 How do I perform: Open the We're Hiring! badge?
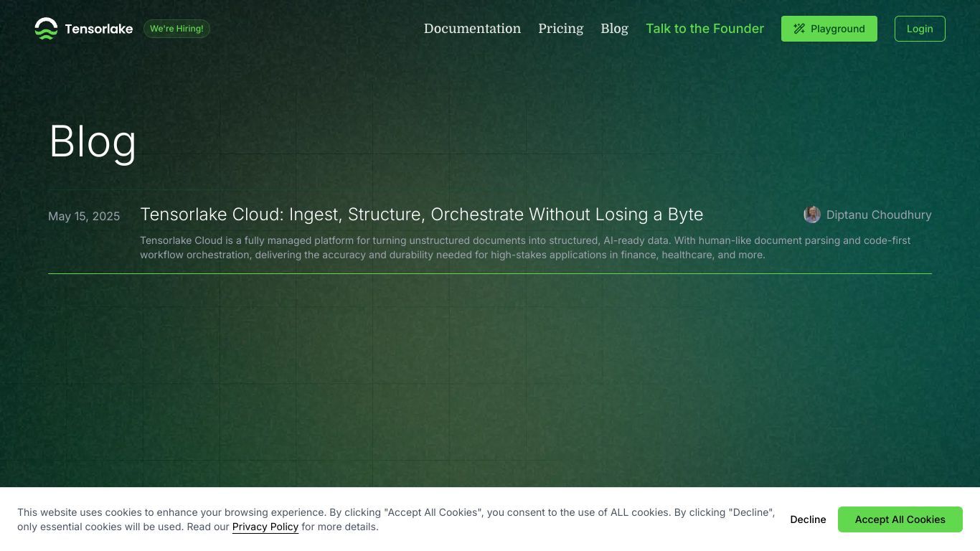176,29
